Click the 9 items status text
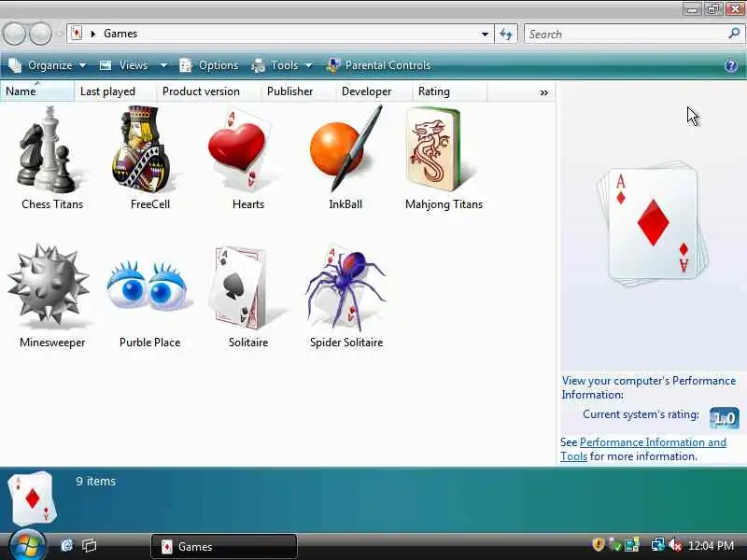Viewport: 747px width, 560px height. pos(96,482)
